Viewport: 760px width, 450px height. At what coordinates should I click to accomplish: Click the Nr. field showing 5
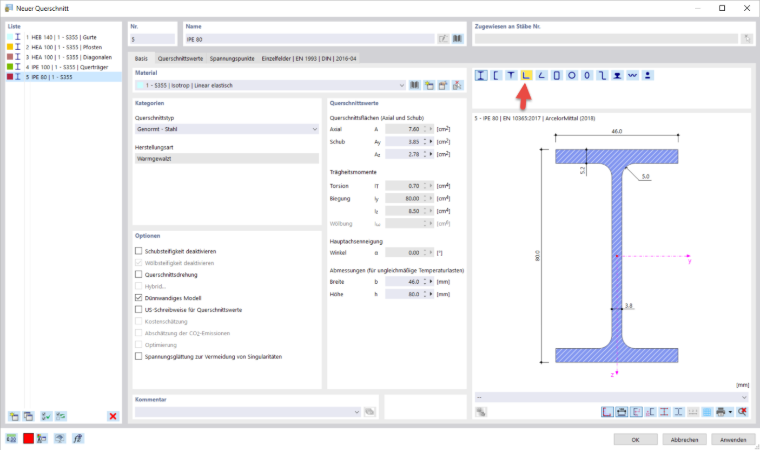152,39
